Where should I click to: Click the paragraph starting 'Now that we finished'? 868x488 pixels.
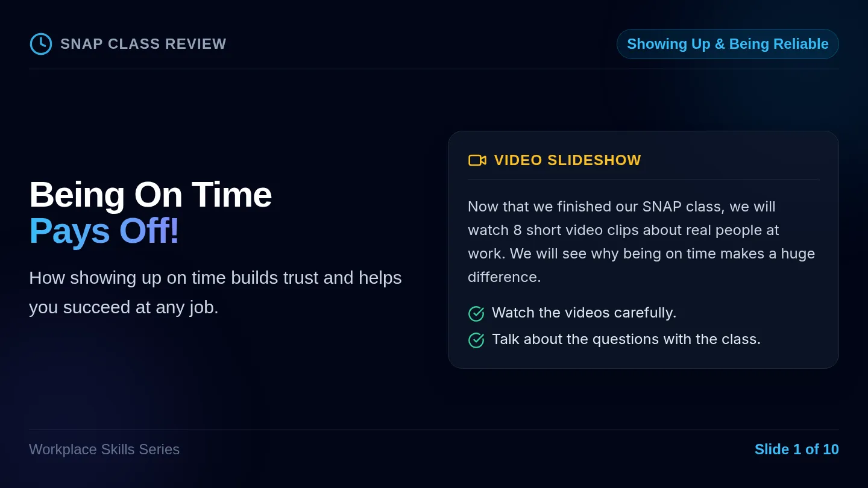[643, 242]
